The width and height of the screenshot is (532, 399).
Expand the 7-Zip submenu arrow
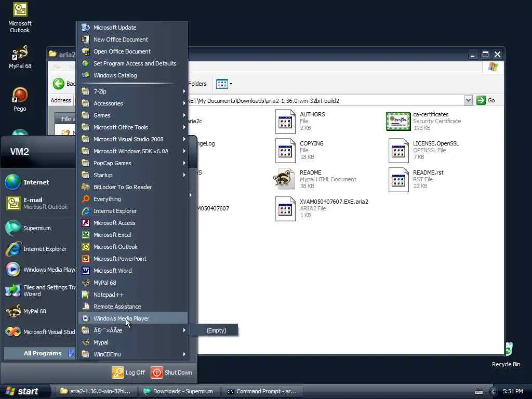coord(184,91)
